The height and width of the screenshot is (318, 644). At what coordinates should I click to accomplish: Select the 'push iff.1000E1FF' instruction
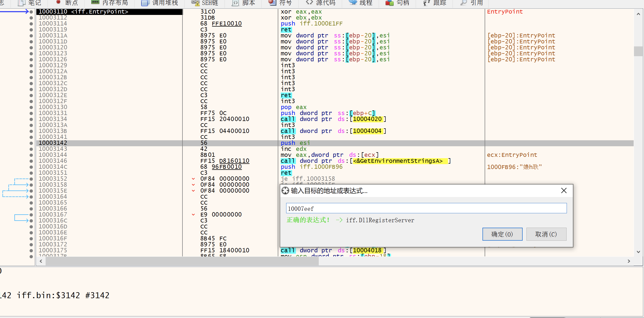point(312,24)
